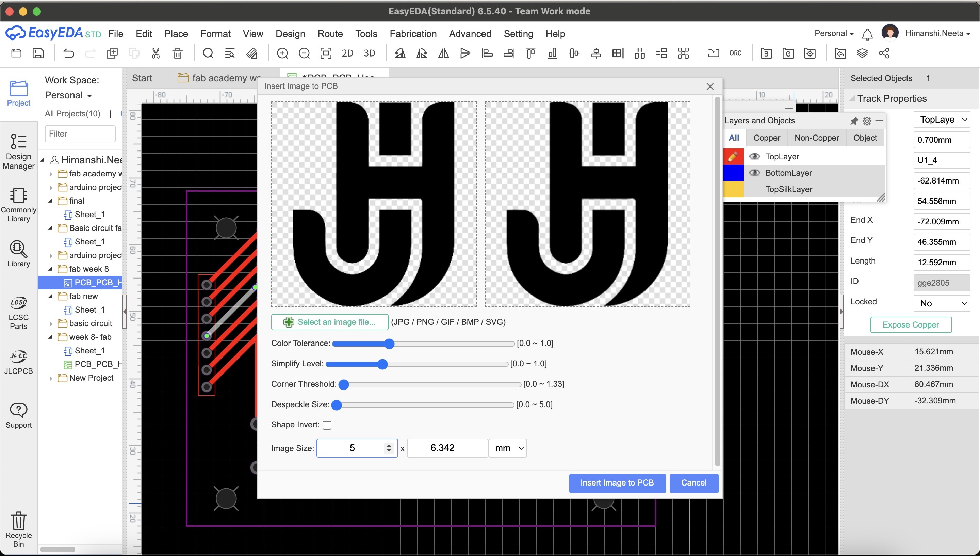Select BottomLayer blue color swatch

click(x=733, y=173)
